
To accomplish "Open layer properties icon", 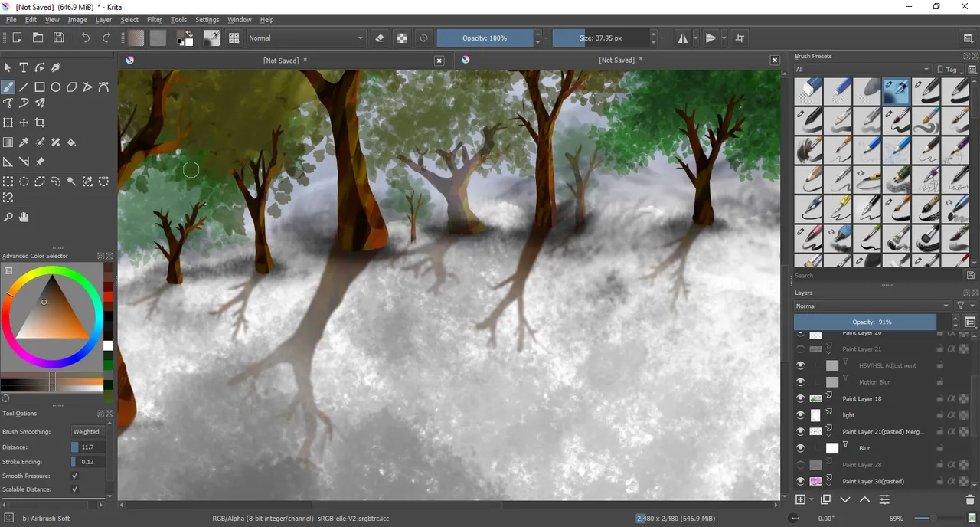I will [x=884, y=499].
